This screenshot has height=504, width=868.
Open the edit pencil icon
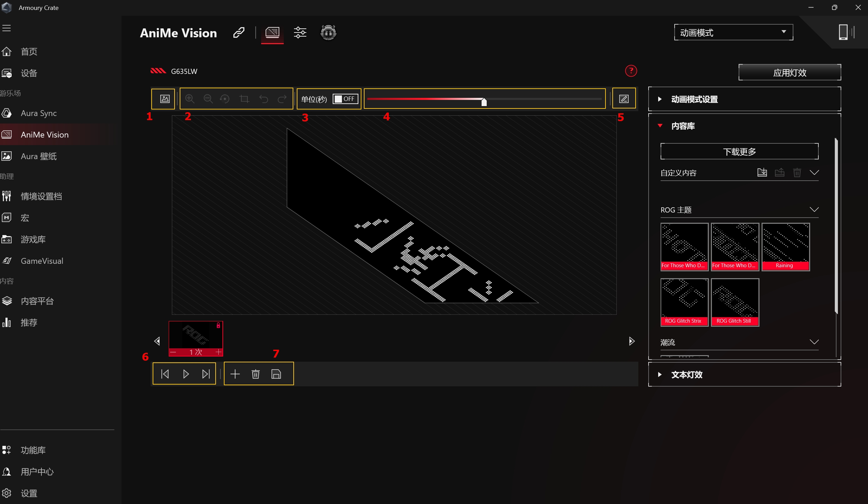(x=624, y=99)
